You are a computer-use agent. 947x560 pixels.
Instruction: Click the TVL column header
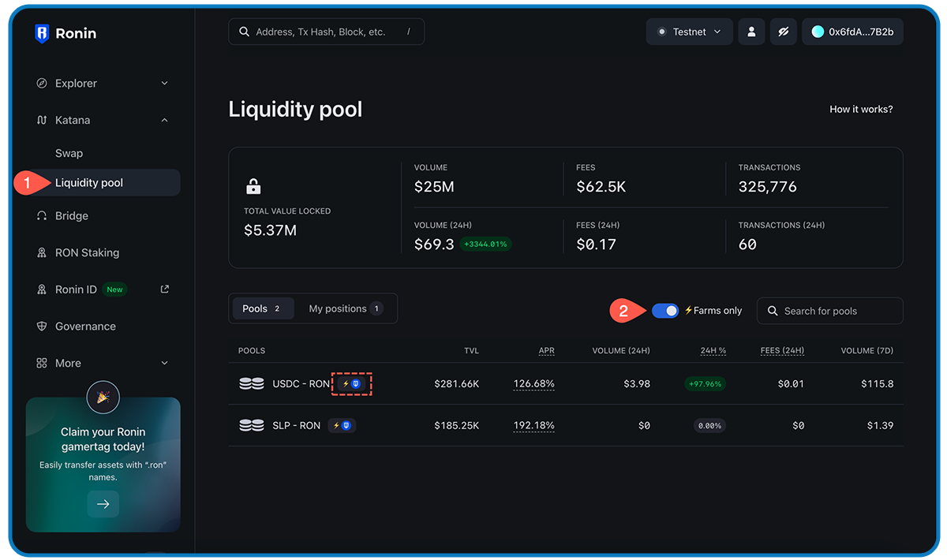coord(471,350)
